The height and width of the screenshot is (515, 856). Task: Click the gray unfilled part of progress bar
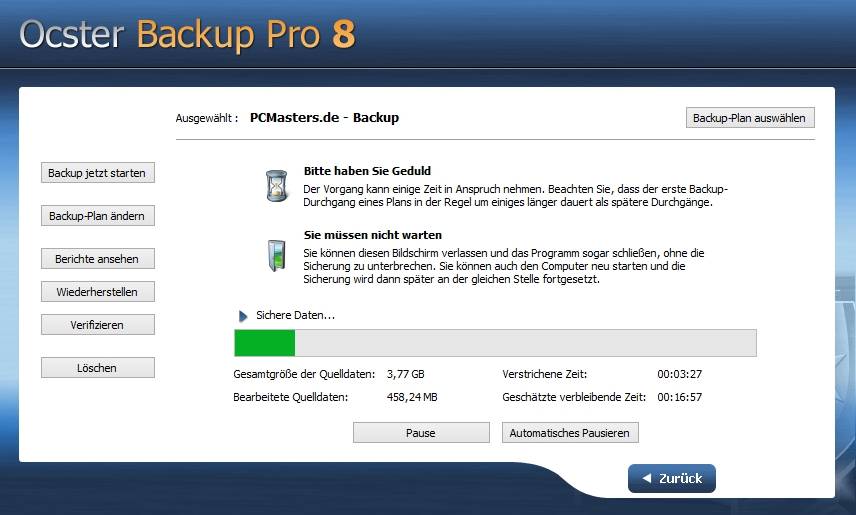[526, 343]
